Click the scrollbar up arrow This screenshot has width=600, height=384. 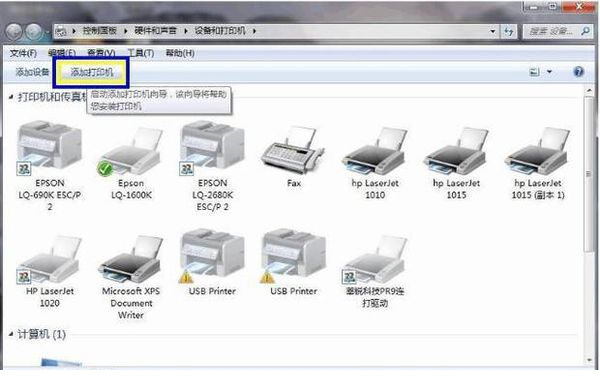[x=589, y=91]
